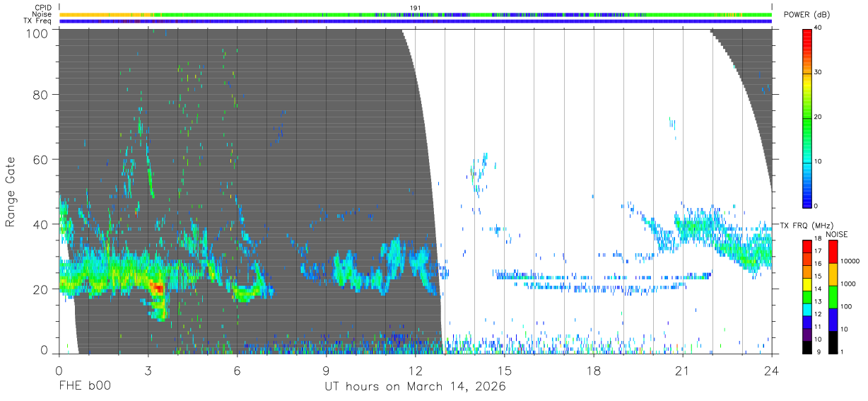868x401 pixels.
Task: Click the Noise label at top left
Action: [x=42, y=14]
